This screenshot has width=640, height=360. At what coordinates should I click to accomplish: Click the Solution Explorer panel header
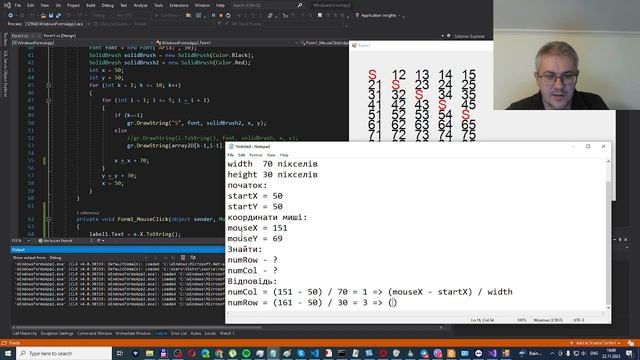tap(469, 36)
